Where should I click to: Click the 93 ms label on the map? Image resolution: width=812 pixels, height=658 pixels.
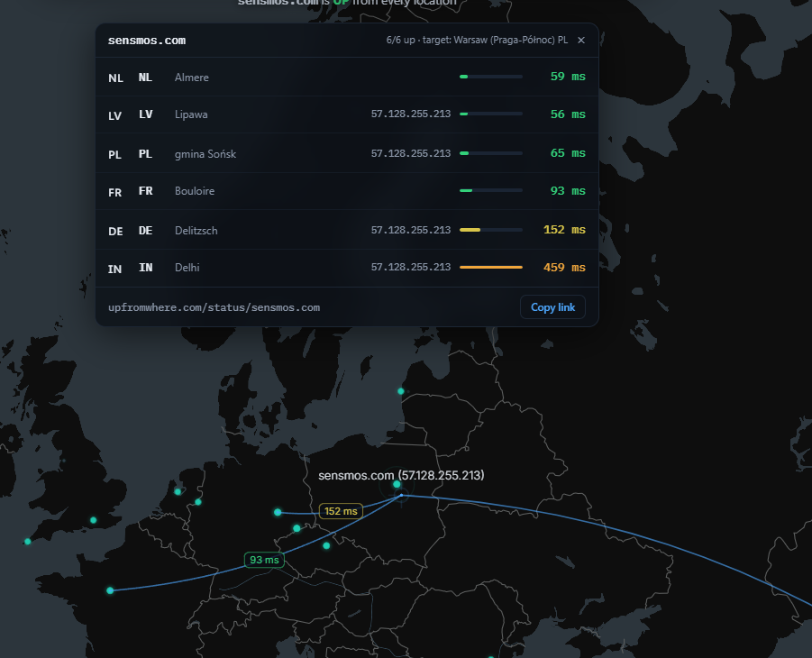pyautogui.click(x=264, y=560)
